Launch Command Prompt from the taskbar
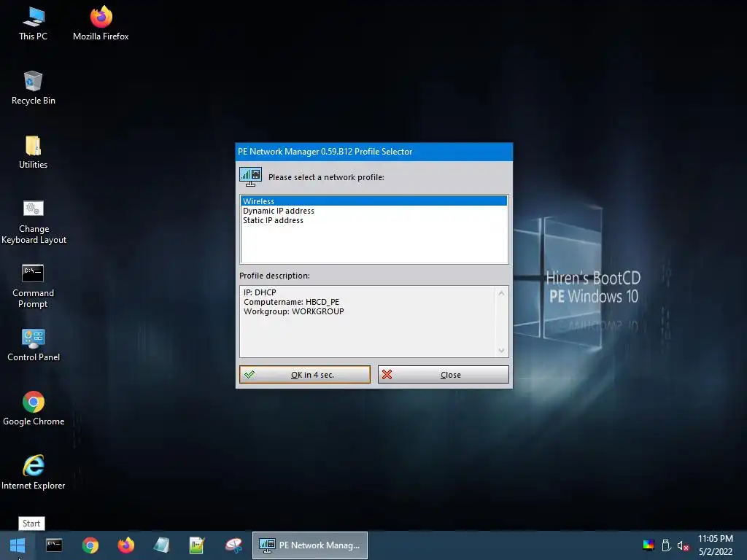 pyautogui.click(x=54, y=545)
